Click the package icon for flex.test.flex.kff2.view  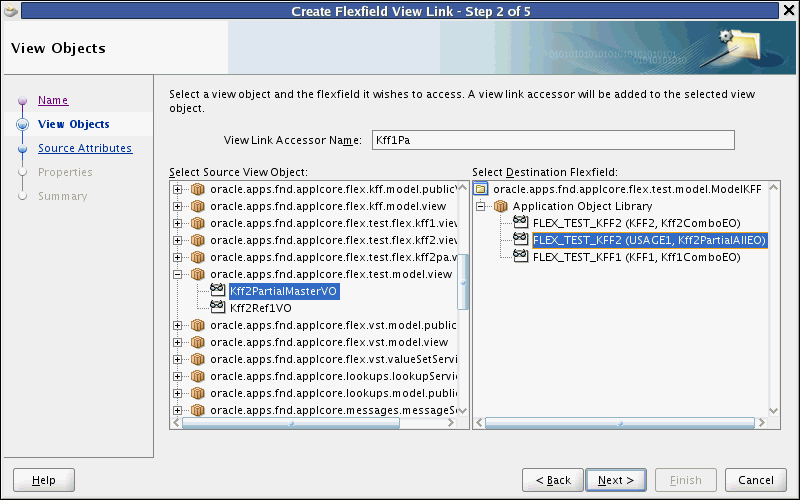197,240
